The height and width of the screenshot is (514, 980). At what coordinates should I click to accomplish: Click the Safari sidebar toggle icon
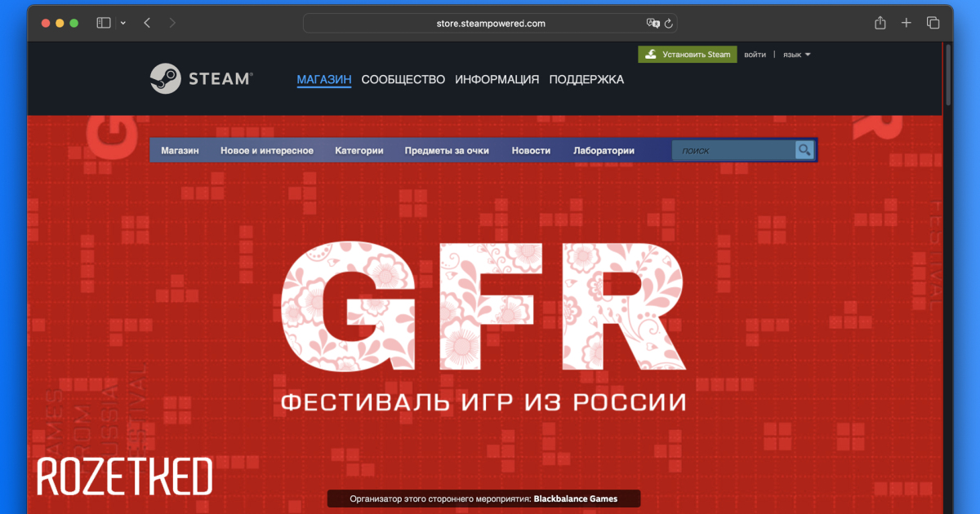[104, 23]
